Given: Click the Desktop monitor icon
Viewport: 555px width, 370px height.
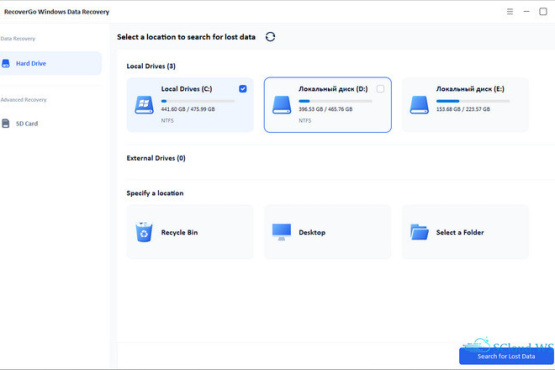Looking at the screenshot, I should (x=281, y=232).
